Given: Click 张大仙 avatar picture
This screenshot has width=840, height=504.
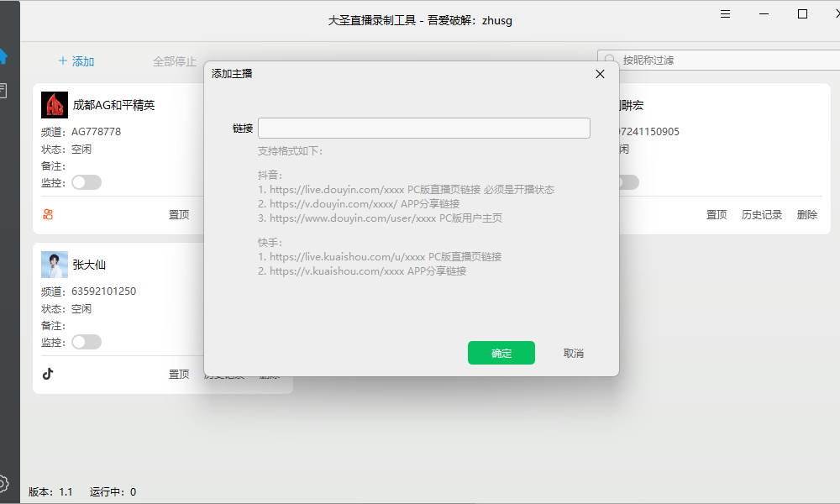Looking at the screenshot, I should 54,265.
